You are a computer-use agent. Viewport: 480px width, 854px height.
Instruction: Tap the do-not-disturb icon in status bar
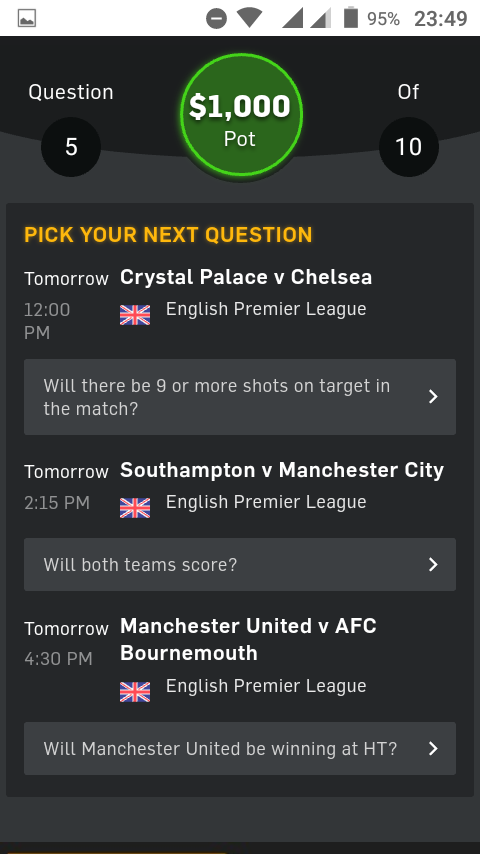coord(216,19)
